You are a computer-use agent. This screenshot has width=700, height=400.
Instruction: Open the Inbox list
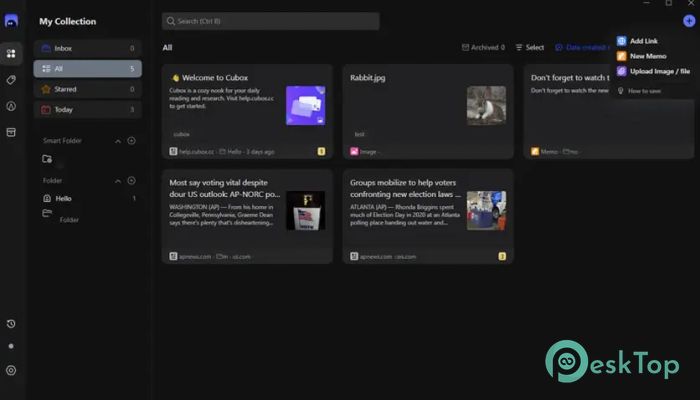pos(88,48)
